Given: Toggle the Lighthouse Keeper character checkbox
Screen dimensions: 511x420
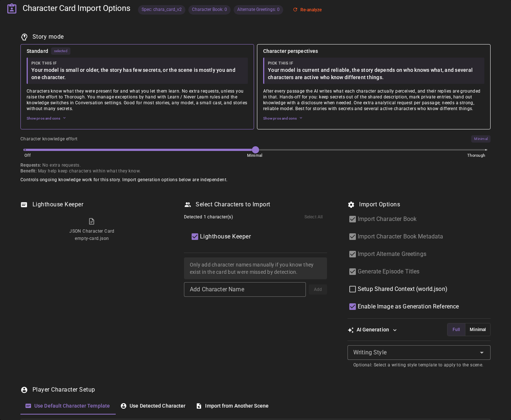Looking at the screenshot, I should click(x=195, y=237).
